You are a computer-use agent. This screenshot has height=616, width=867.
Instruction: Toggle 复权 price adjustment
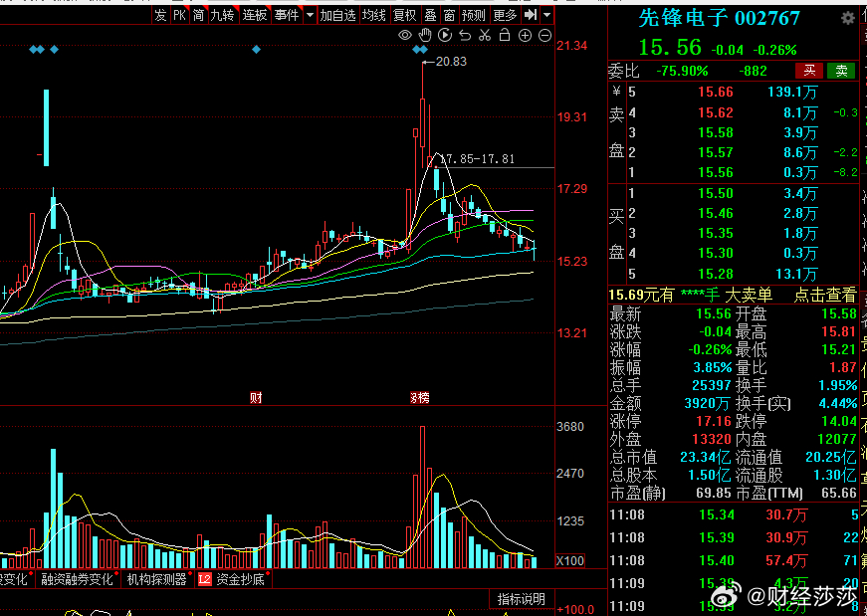[404, 15]
